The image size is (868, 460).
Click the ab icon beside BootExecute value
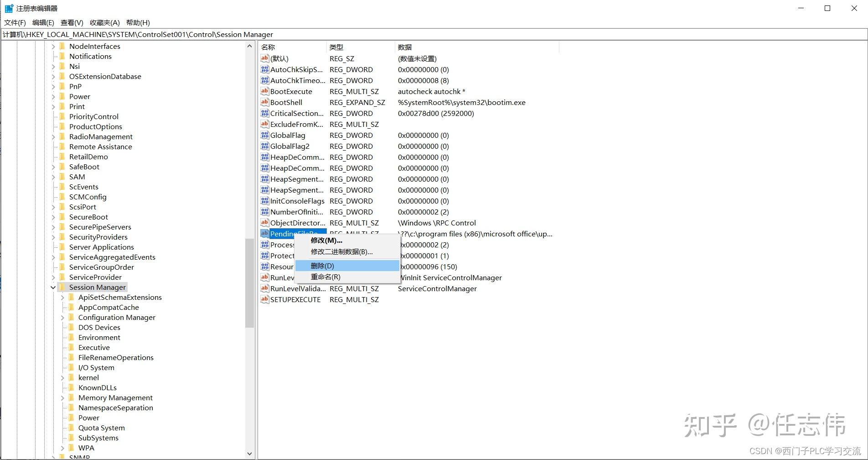[264, 91]
